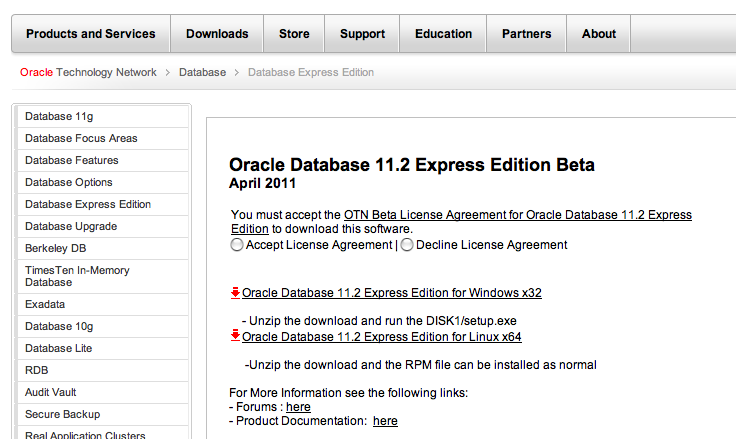Open Database 10g in sidebar

tap(103, 326)
